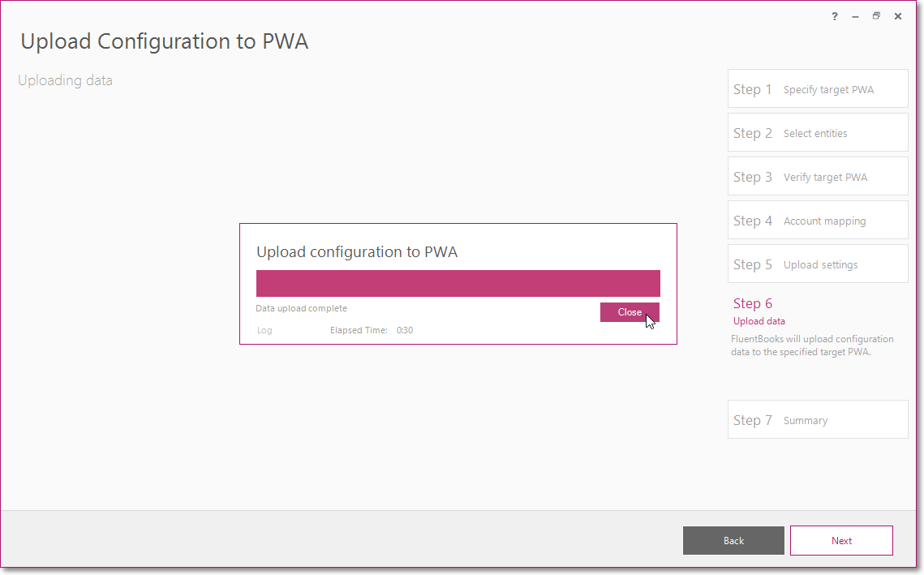
Task: Open Step 3 Verify target PWA
Action: pos(818,177)
